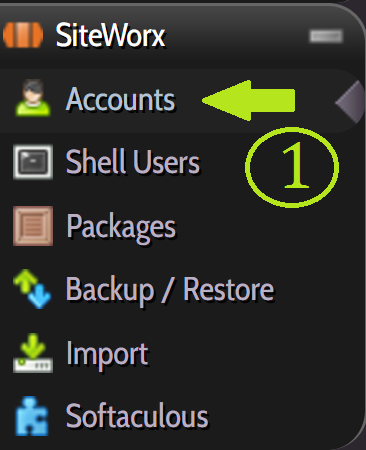
Task: Click the Import download drive icon
Action: point(33,353)
